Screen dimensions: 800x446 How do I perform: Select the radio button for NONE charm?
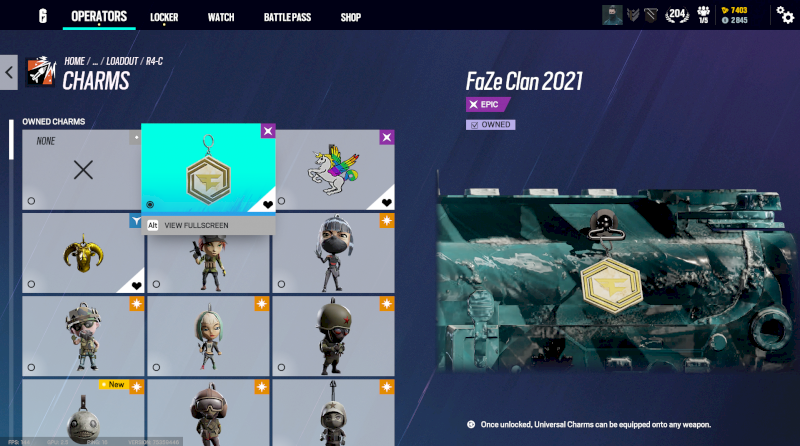coord(31,201)
